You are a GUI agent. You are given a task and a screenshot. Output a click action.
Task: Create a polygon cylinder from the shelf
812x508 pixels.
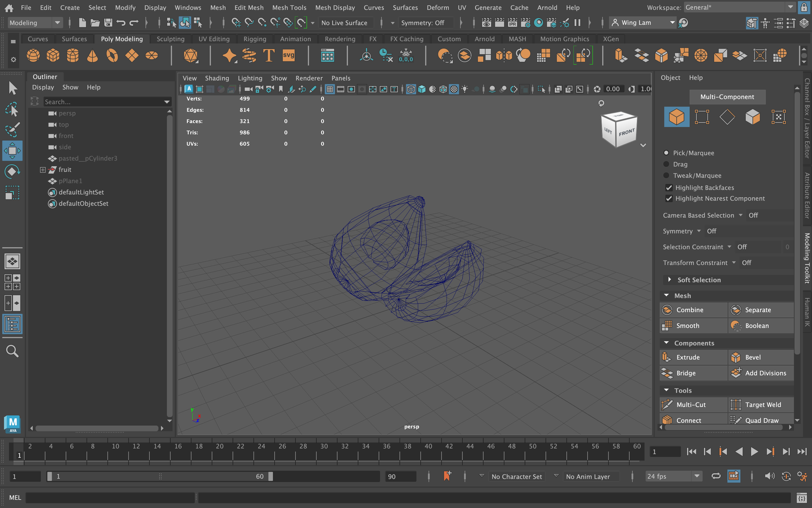[73, 55]
